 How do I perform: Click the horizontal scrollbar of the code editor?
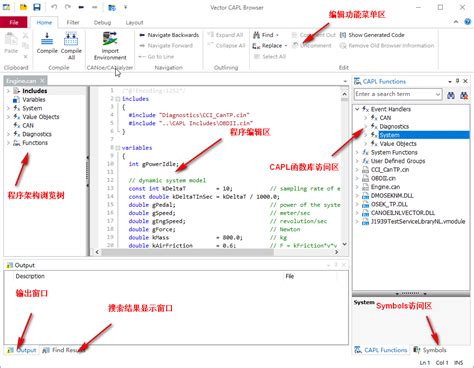pyautogui.click(x=217, y=252)
